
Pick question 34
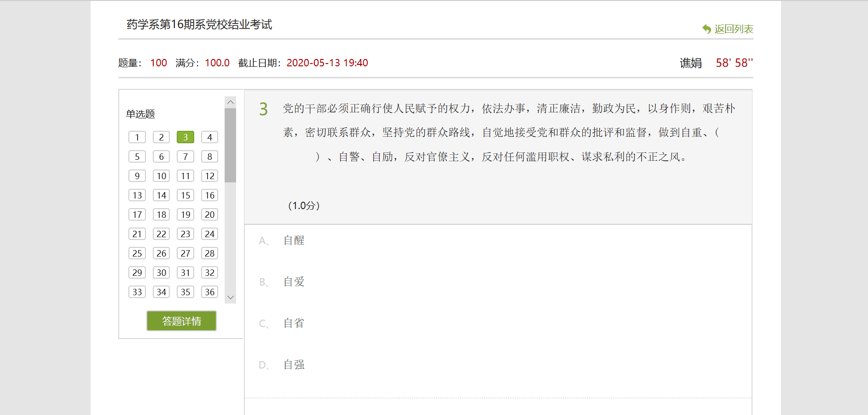tap(161, 292)
